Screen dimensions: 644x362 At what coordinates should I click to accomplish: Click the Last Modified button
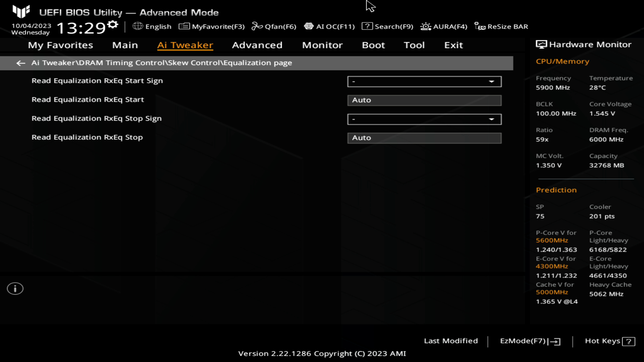(451, 341)
